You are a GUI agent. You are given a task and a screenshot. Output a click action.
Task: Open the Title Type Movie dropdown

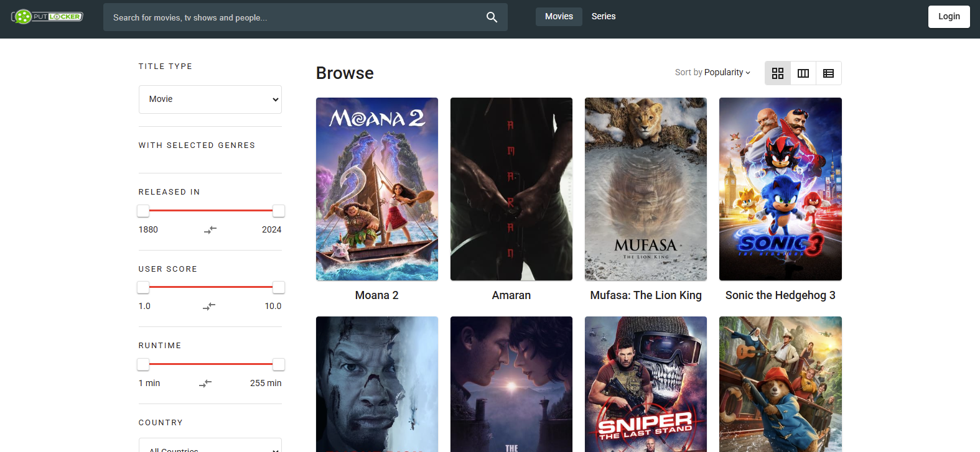click(210, 99)
